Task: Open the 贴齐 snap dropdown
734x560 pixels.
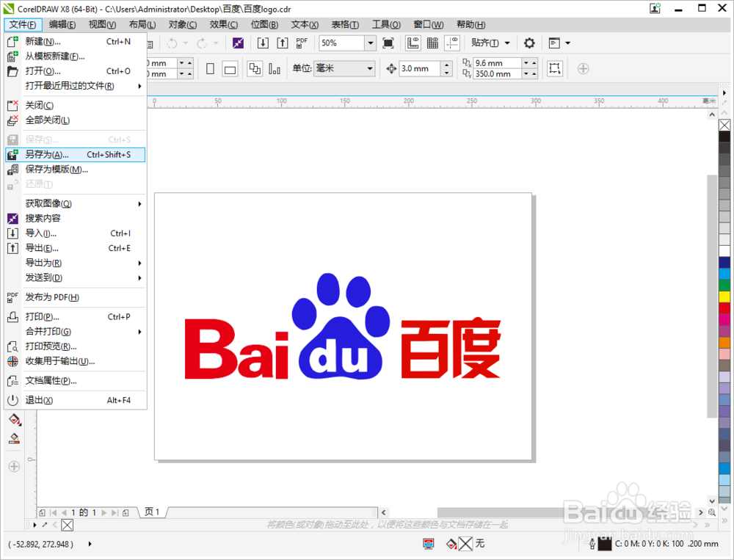Action: [x=490, y=43]
